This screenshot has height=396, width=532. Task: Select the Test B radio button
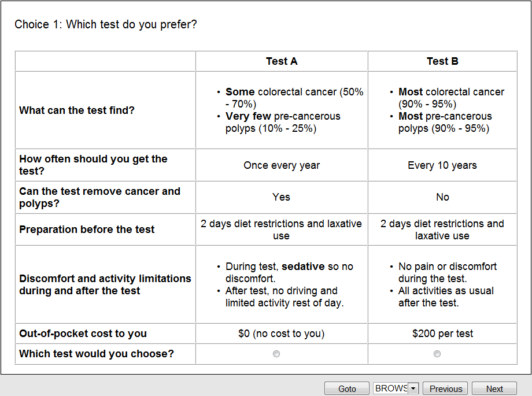437,354
